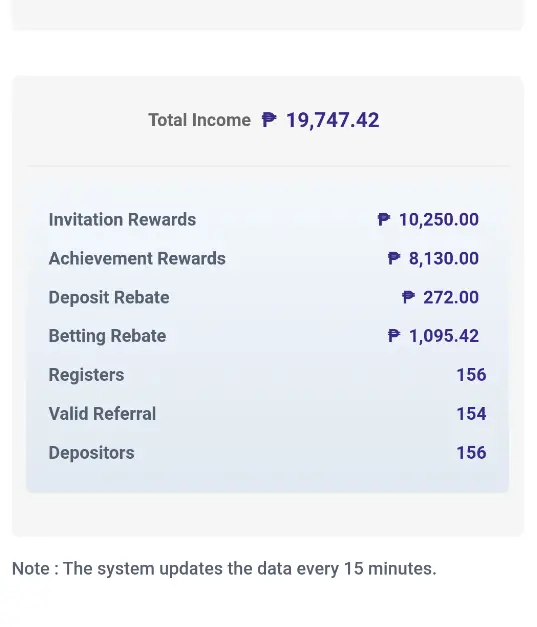537x627 pixels.
Task: Click the peso icon in Achievement Rewards row
Action: (x=394, y=258)
